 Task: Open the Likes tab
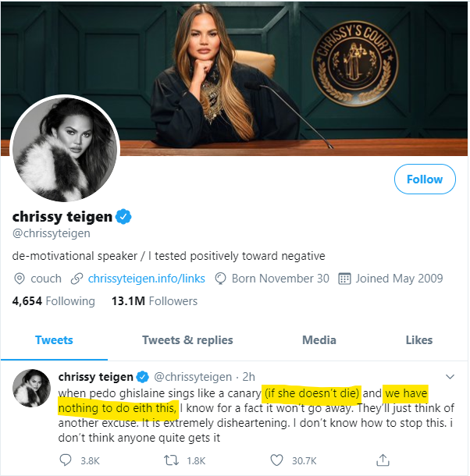pos(418,340)
